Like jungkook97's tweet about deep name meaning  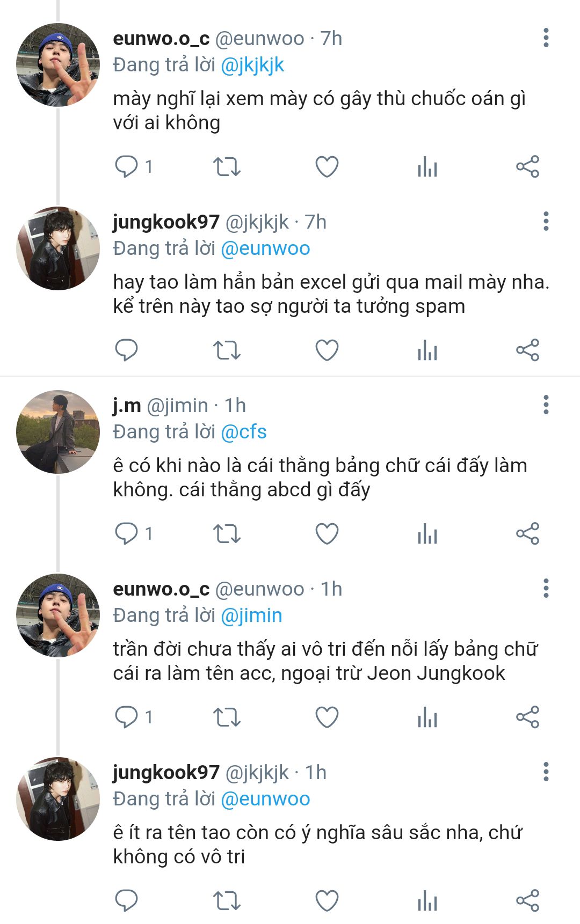tap(327, 901)
